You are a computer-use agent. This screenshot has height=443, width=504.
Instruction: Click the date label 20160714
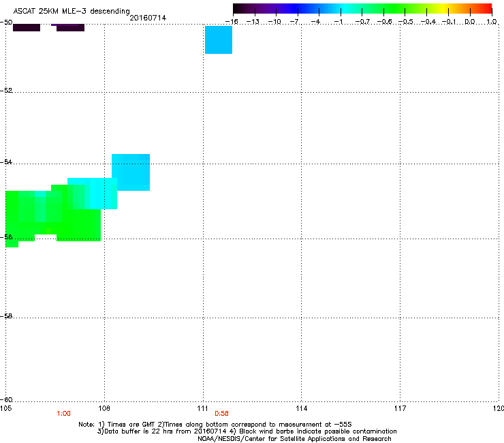click(x=148, y=18)
